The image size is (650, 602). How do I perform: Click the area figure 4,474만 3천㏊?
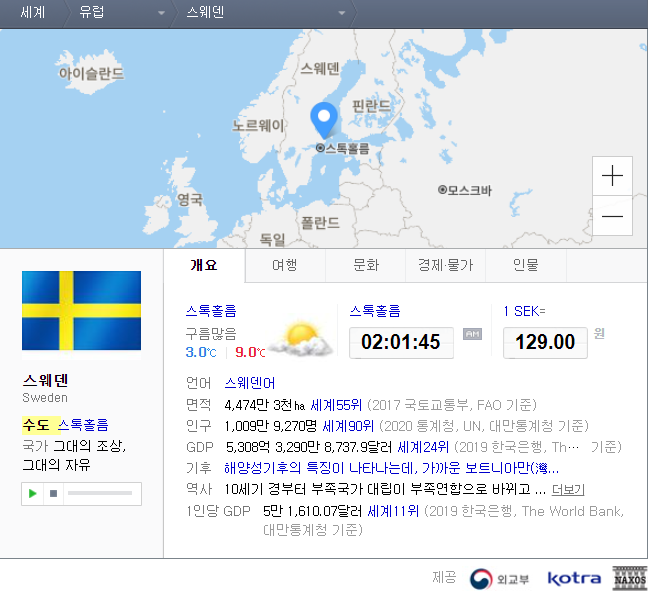[x=265, y=405]
